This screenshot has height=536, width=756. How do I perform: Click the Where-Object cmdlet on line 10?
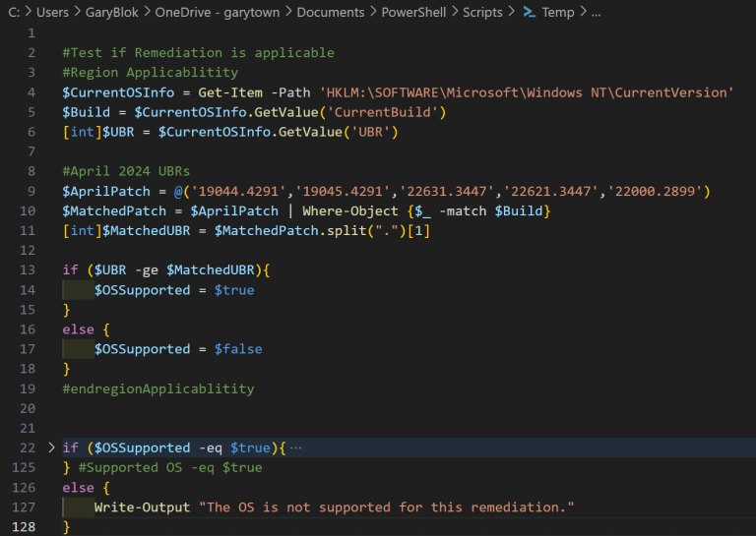[350, 210]
